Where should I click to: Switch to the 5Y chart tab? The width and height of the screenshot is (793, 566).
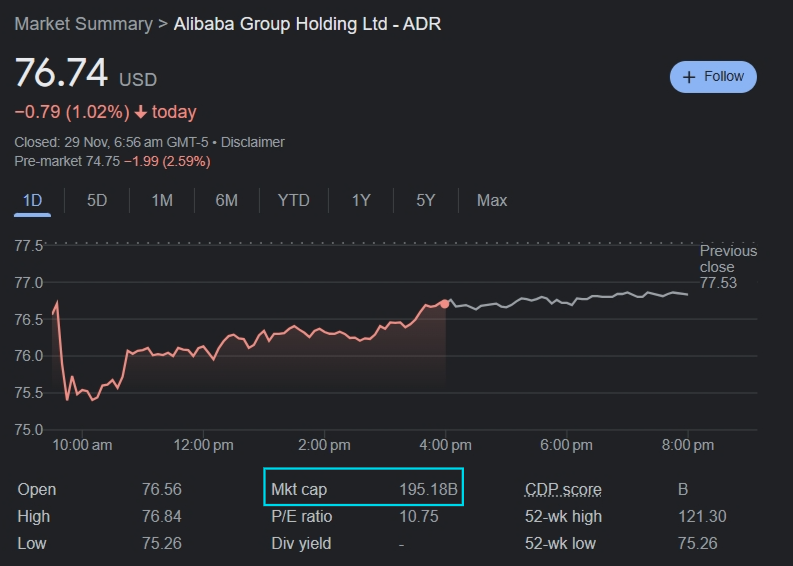(425, 201)
